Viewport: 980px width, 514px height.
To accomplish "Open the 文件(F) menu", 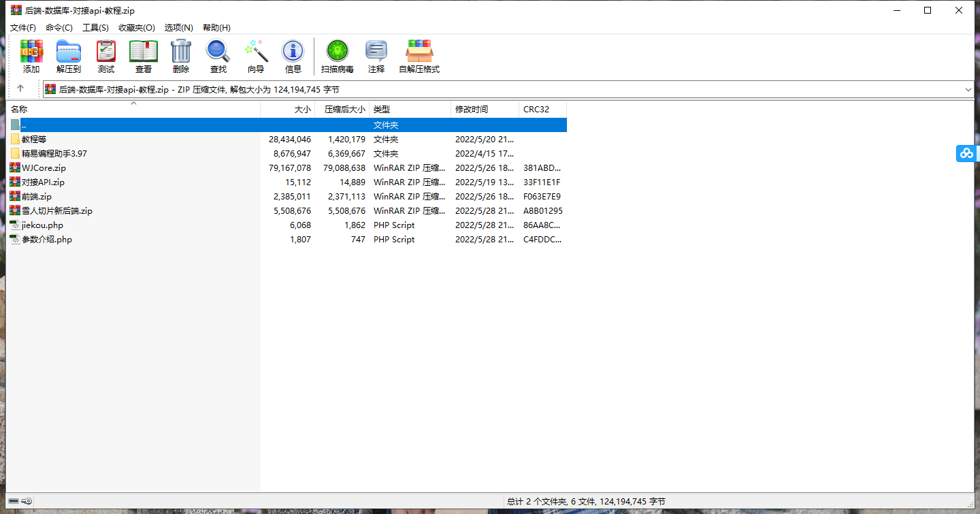I will click(x=23, y=28).
